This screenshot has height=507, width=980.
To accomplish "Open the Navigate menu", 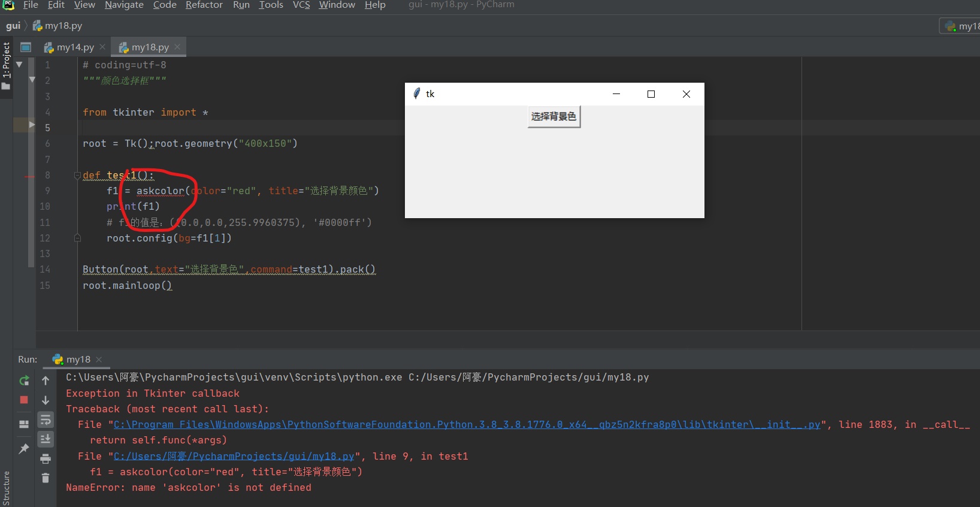I will click(124, 5).
